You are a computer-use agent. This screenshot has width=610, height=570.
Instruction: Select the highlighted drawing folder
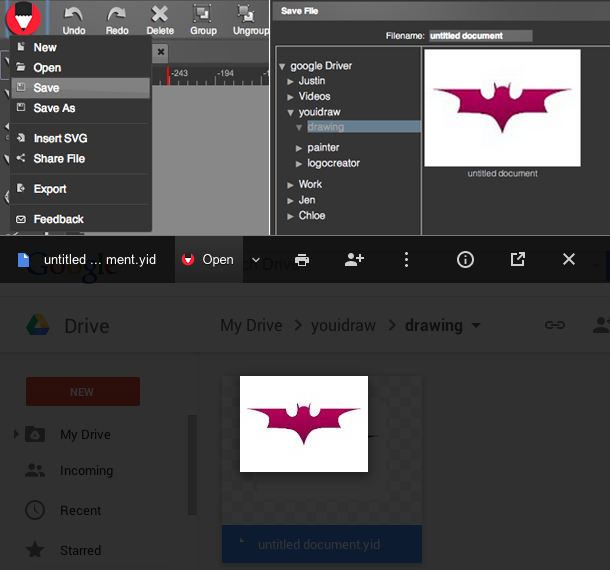click(x=364, y=127)
